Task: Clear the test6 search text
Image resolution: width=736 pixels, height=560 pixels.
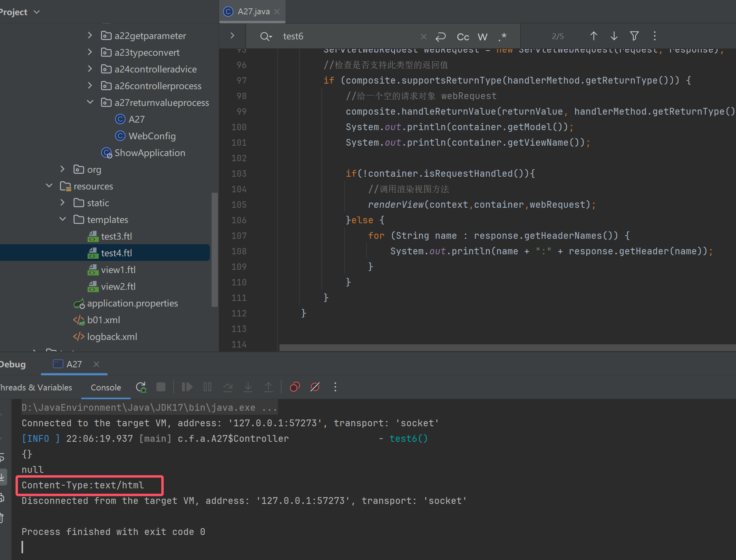Action: coord(424,37)
